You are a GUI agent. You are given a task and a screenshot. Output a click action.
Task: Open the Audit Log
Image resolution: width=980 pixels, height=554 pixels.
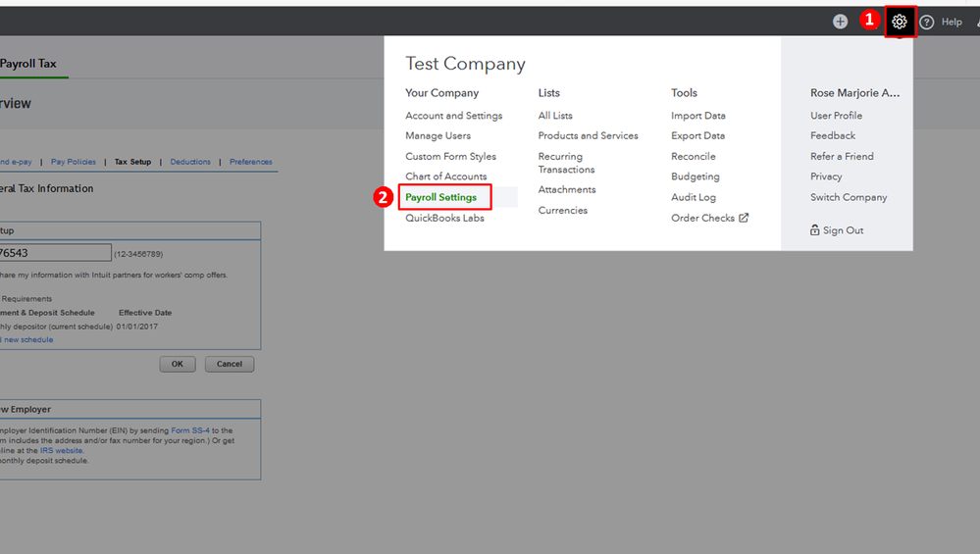(x=693, y=197)
